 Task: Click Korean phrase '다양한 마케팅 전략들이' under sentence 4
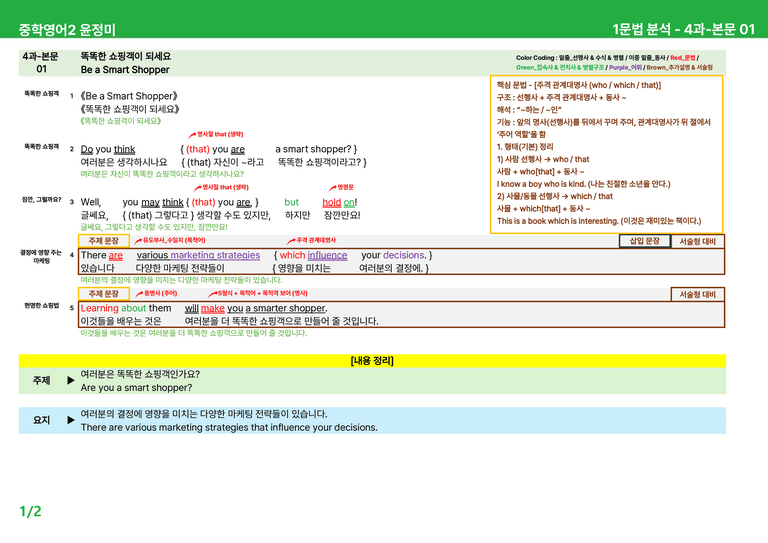click(180, 268)
